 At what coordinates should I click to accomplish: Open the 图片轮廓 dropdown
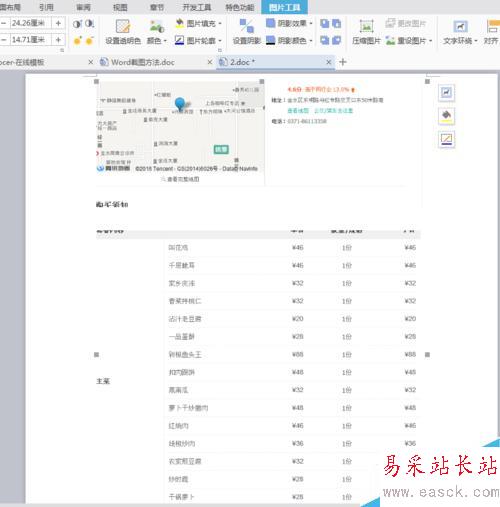(x=198, y=41)
